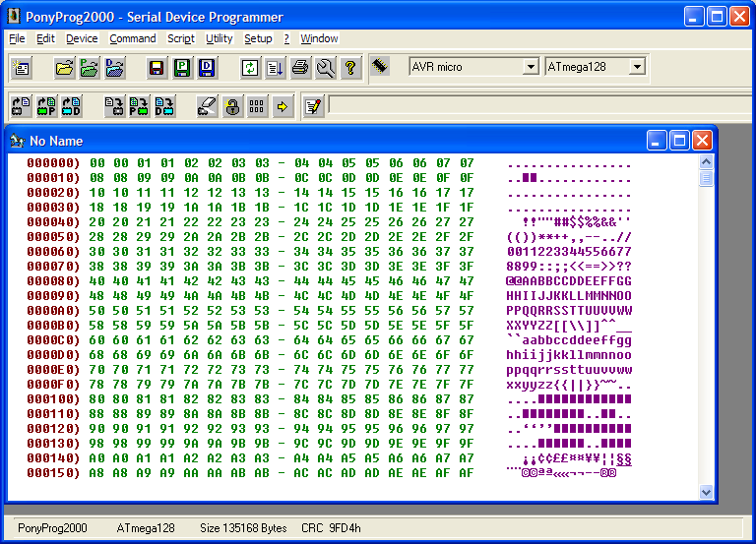Click ASCII text '0011223344556677'

tap(569, 252)
